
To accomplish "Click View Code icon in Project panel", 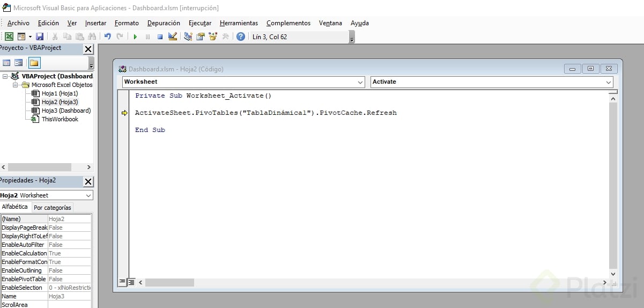I will pos(7,63).
